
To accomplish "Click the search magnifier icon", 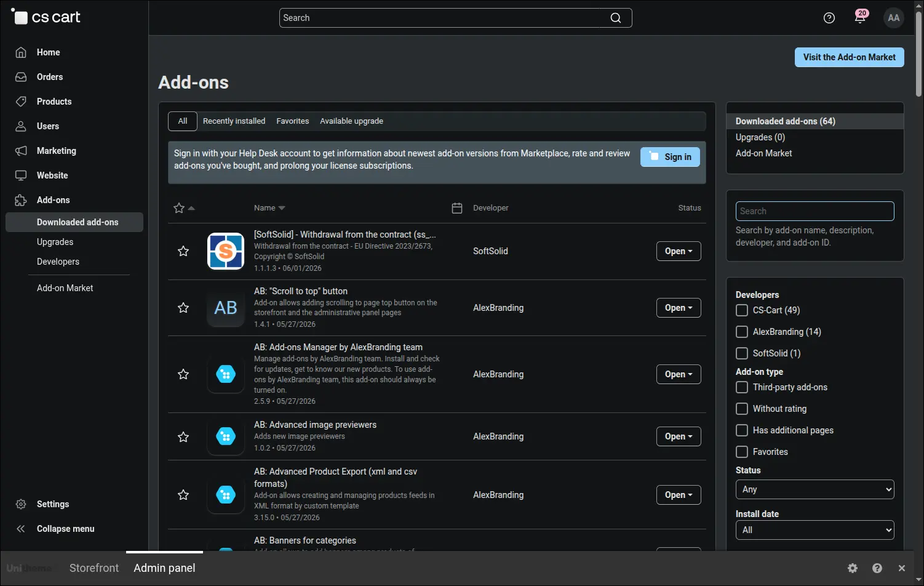I will pos(616,18).
